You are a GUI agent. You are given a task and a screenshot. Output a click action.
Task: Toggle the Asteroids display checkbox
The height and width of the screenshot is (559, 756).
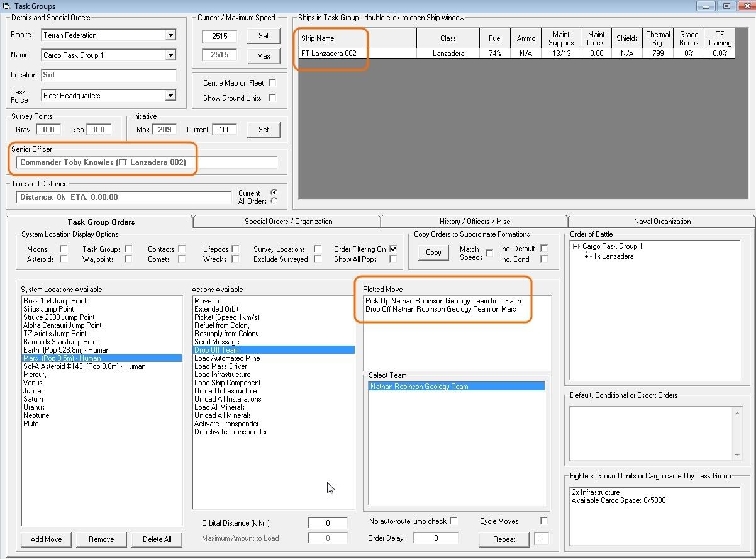(64, 259)
